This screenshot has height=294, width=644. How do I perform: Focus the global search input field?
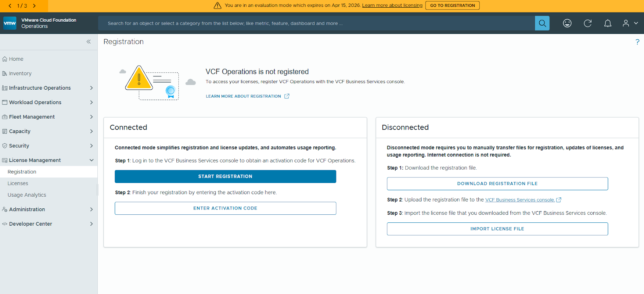316,23
